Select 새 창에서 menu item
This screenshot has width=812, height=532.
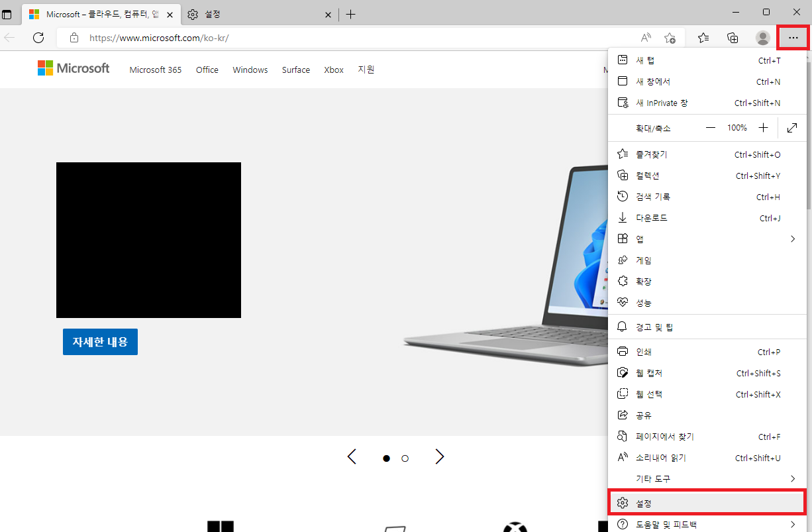707,81
